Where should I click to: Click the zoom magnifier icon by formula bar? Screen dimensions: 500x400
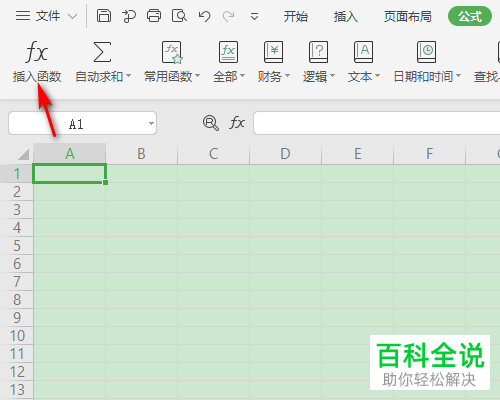click(211, 123)
